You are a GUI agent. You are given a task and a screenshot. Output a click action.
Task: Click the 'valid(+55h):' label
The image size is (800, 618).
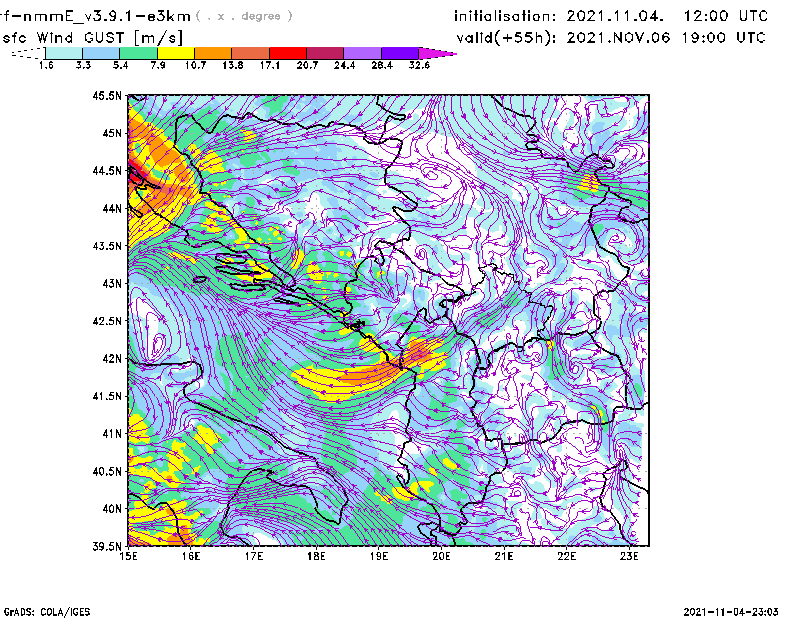[x=506, y=38]
